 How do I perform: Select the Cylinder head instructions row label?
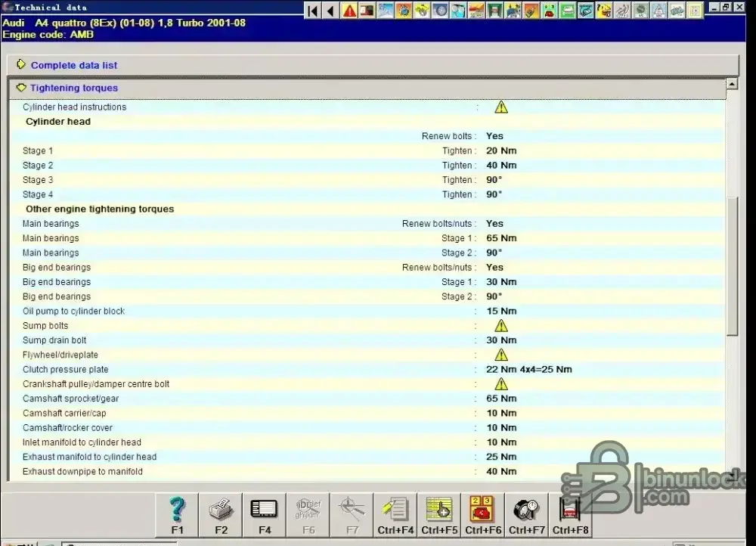coord(74,107)
